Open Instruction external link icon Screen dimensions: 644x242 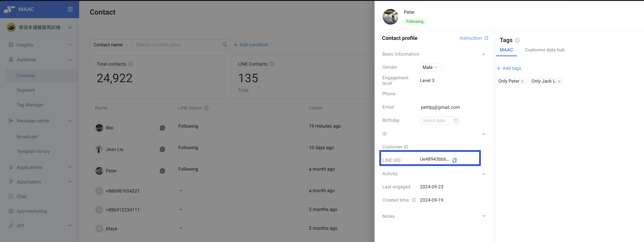click(486, 38)
